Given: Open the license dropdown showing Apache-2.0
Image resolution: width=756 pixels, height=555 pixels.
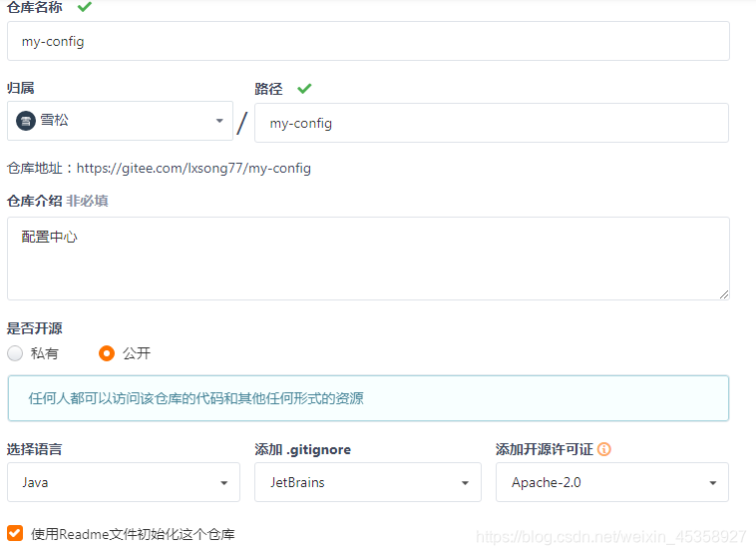Looking at the screenshot, I should (x=612, y=482).
